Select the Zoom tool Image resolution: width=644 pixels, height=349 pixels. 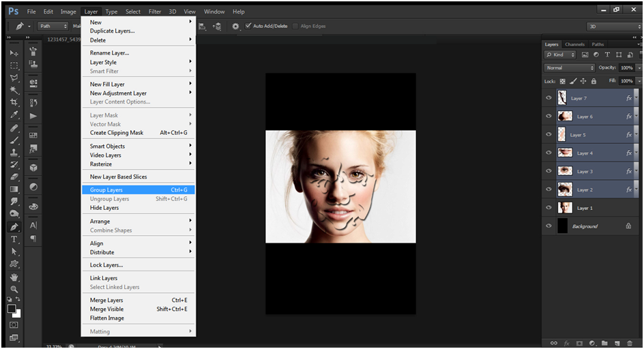14,290
